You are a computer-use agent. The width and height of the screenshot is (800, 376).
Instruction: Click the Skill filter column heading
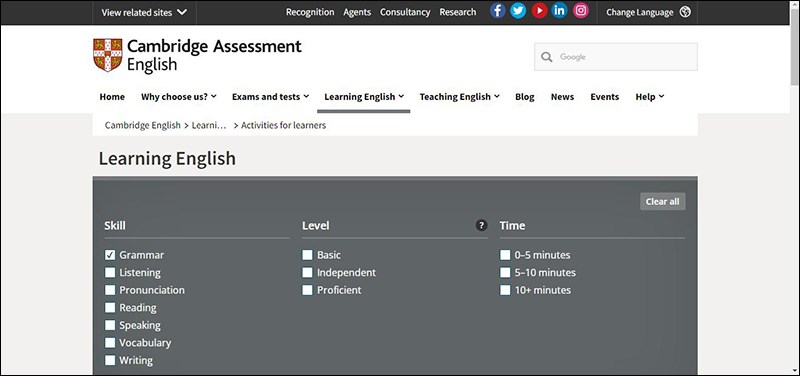click(115, 225)
